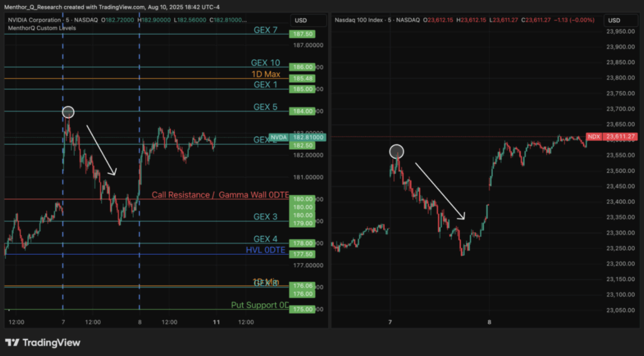
Task: Click the 23,700.00 price axis value
Action: click(621, 109)
